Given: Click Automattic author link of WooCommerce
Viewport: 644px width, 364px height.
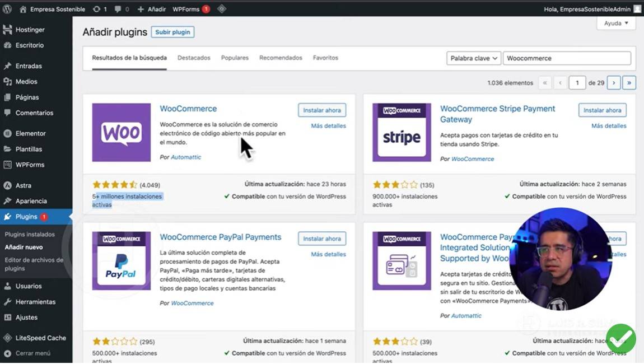Looking at the screenshot, I should (186, 157).
